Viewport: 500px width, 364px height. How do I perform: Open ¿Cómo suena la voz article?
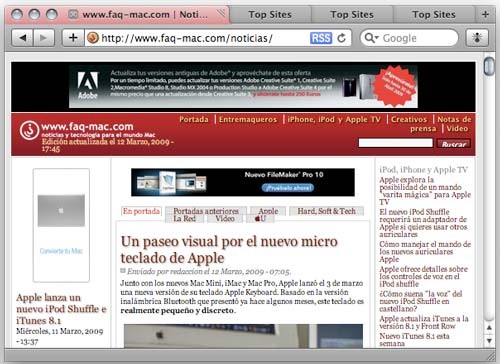point(421,301)
